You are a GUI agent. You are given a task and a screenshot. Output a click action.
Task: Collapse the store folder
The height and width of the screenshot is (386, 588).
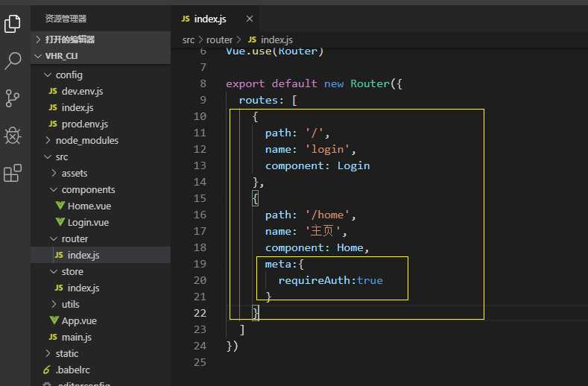click(x=101, y=271)
